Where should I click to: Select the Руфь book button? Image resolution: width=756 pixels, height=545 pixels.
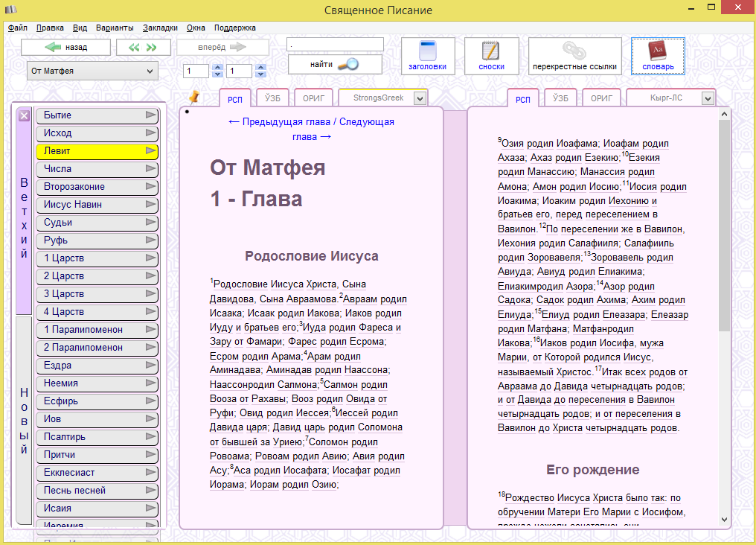click(97, 240)
